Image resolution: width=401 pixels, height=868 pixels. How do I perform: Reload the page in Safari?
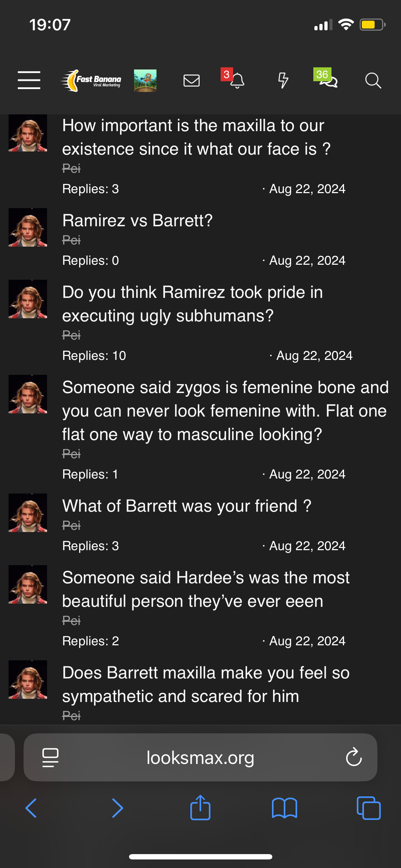pos(354,757)
